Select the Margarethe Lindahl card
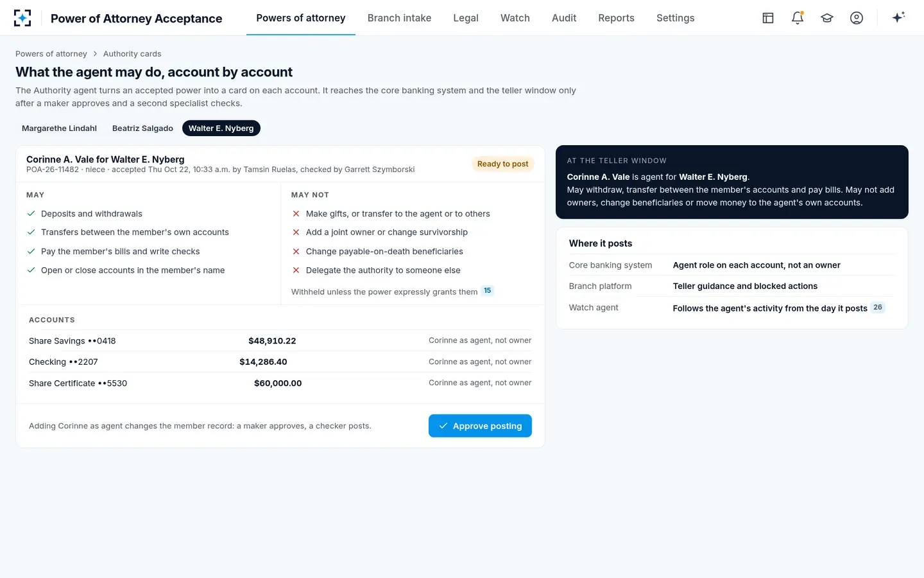924x578 pixels. [x=59, y=128]
